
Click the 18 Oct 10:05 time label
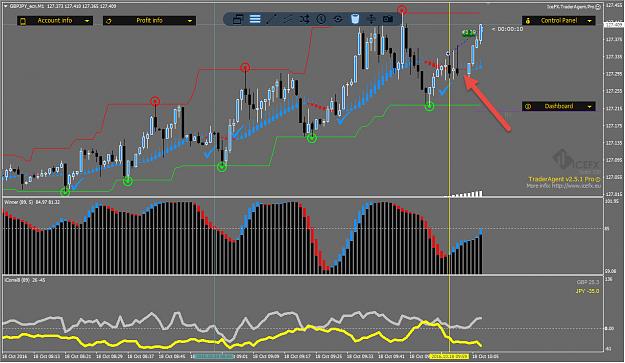pos(485,356)
